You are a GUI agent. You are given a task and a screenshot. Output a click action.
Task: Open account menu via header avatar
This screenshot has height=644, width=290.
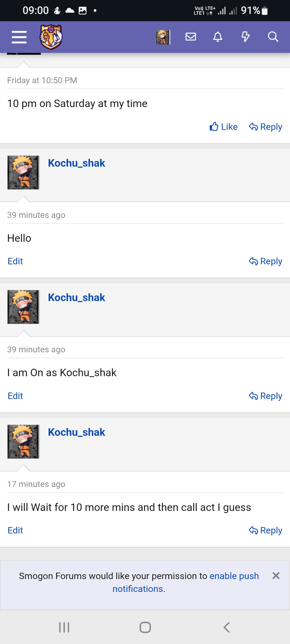click(163, 37)
